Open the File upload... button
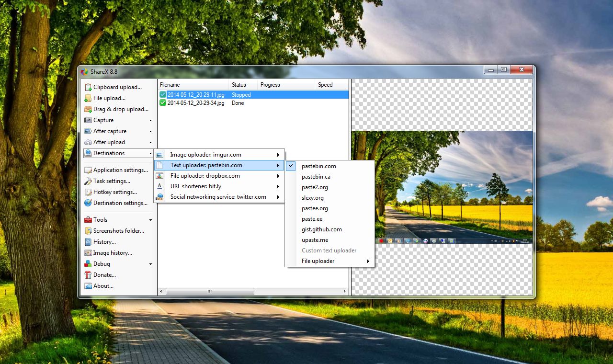 click(x=118, y=98)
